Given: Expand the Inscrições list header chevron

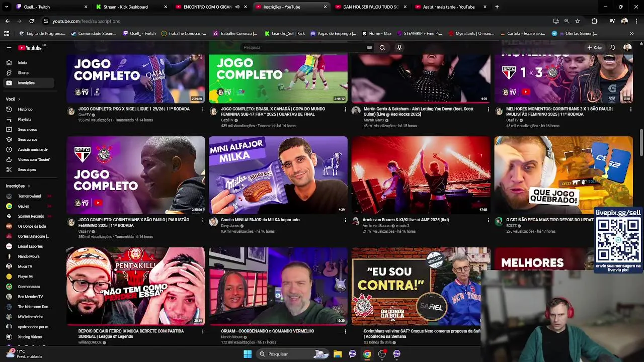Looking at the screenshot, I should pos(29,186).
